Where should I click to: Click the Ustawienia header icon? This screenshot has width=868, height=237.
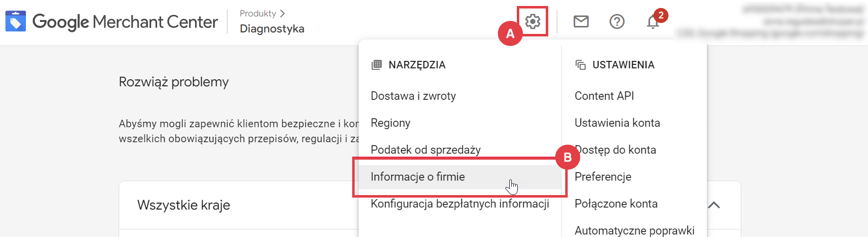(580, 65)
